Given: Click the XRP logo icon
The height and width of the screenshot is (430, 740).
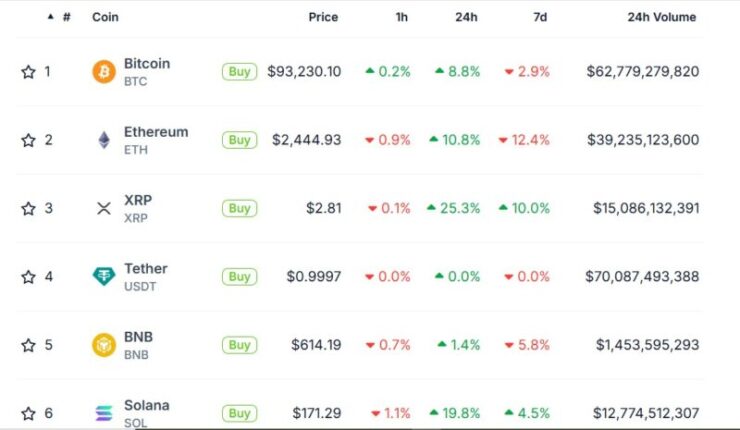Looking at the screenshot, I should [x=104, y=208].
